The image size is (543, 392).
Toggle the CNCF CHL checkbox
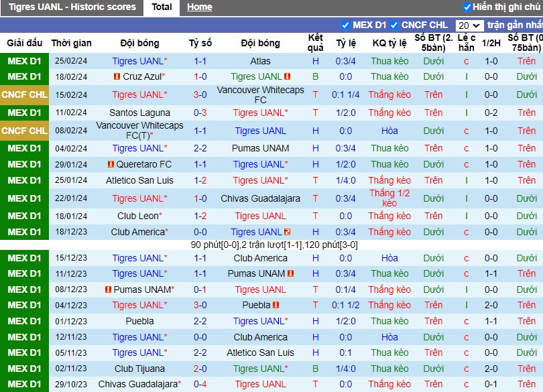pos(394,25)
